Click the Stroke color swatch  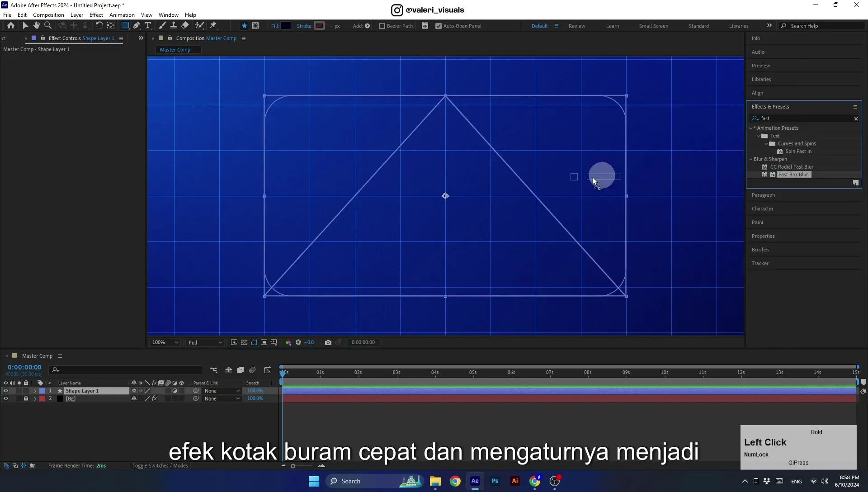click(x=320, y=26)
